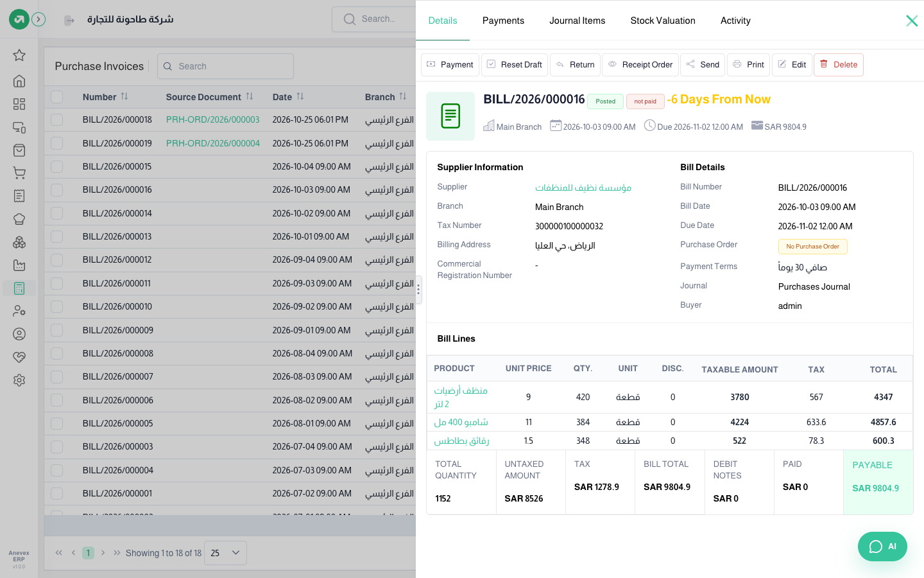Open shopping cart module in sidebar

(x=19, y=173)
